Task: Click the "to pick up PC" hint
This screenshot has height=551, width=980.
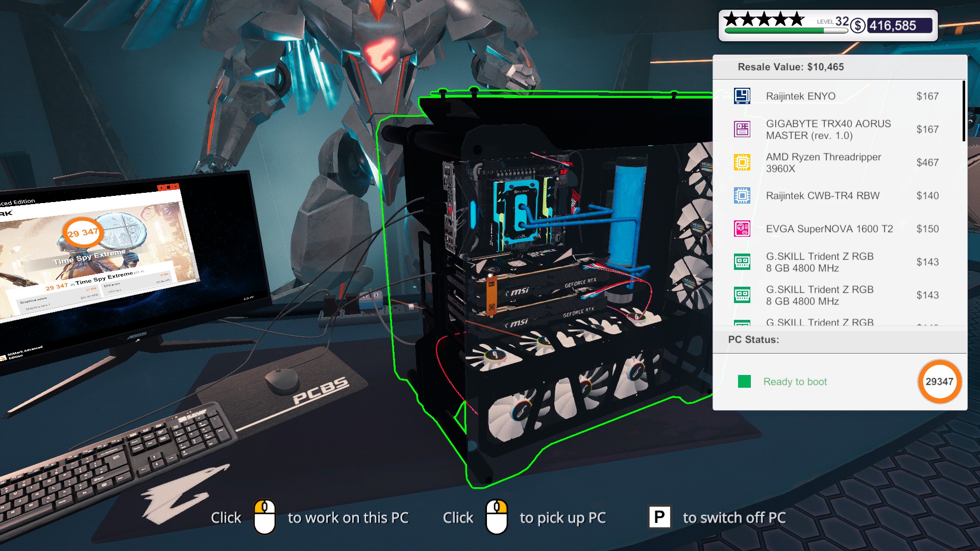Action: [562, 518]
